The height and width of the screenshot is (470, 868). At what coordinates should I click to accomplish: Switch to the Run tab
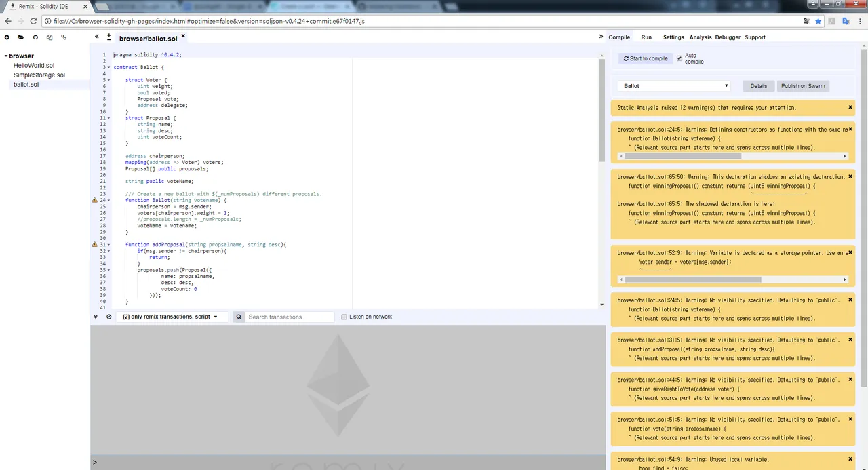(x=646, y=37)
